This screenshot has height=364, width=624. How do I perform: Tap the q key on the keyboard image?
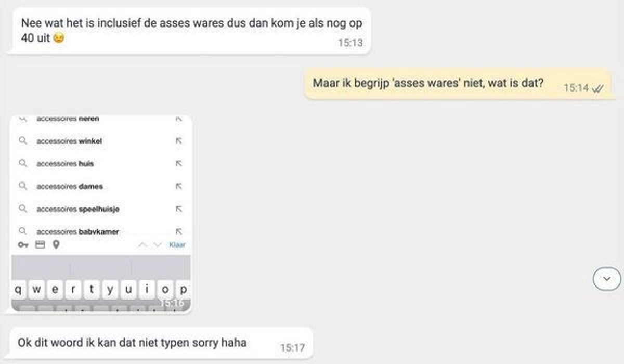pyautogui.click(x=19, y=289)
